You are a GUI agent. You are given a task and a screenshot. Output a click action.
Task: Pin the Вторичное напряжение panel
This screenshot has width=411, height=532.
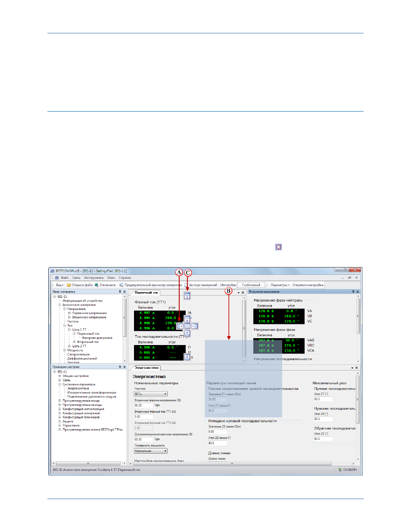coord(353,292)
